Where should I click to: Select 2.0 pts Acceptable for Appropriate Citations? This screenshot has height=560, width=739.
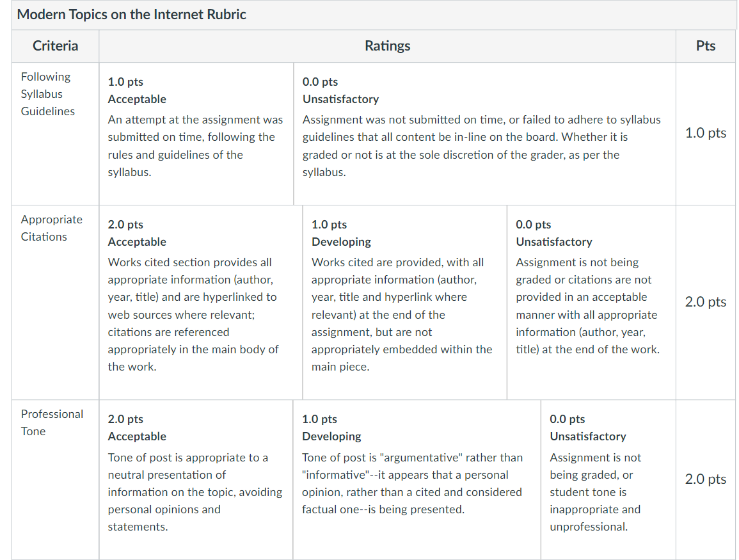coord(201,303)
